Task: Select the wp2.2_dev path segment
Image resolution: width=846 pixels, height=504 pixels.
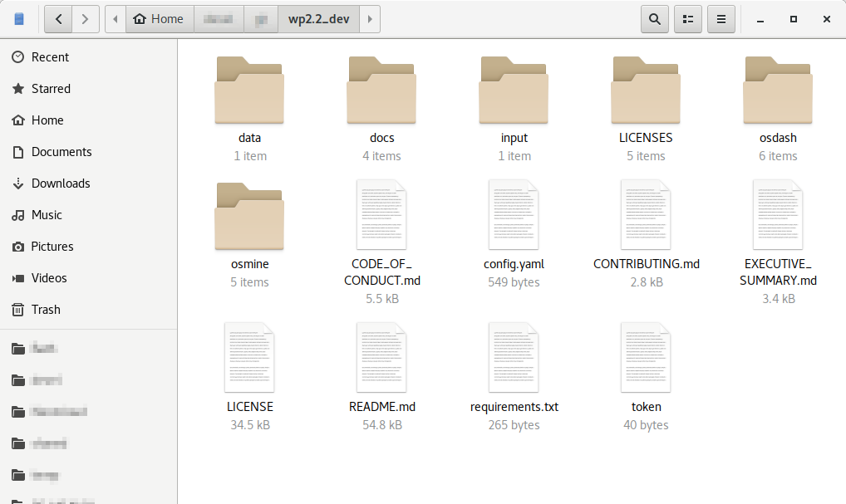Action: pos(318,19)
